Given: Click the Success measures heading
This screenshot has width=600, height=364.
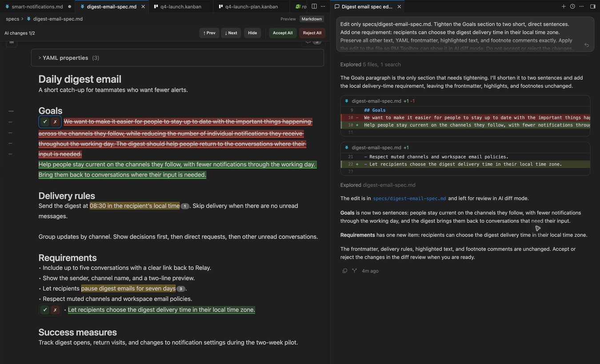Looking at the screenshot, I should click(78, 332).
